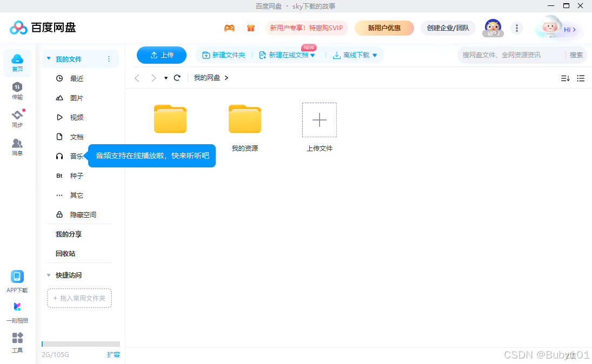Go back with the left arrow

click(137, 78)
